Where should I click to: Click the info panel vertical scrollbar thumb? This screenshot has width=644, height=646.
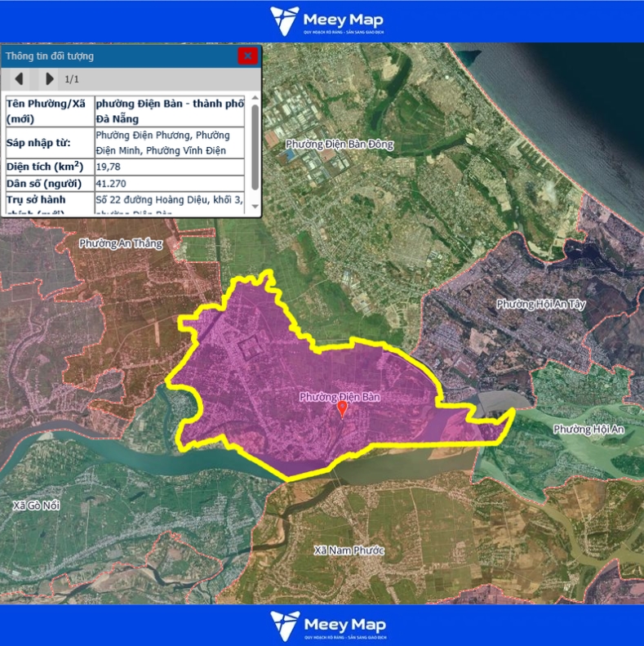[255, 147]
